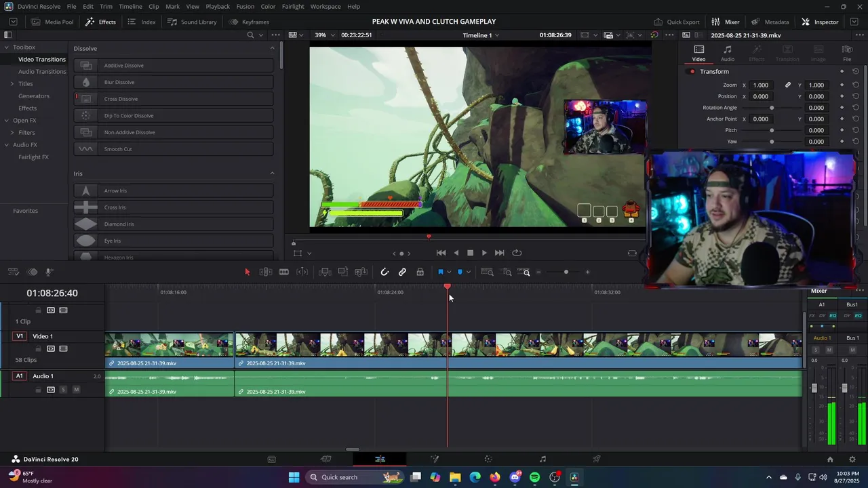The width and height of the screenshot is (868, 488).
Task: Open the Fairlight menu
Action: pos(293,6)
